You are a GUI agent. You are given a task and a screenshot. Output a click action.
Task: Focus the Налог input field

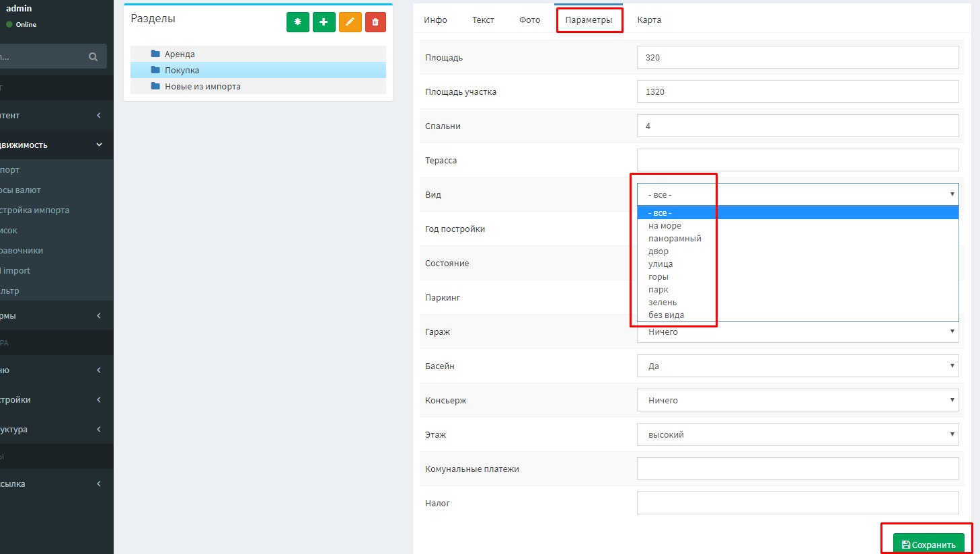(x=797, y=503)
